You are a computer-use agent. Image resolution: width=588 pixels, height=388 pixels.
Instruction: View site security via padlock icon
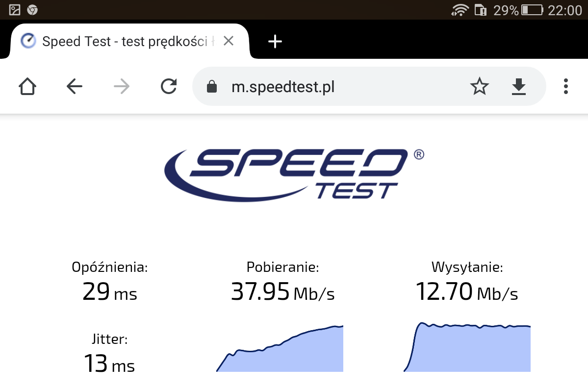point(212,87)
